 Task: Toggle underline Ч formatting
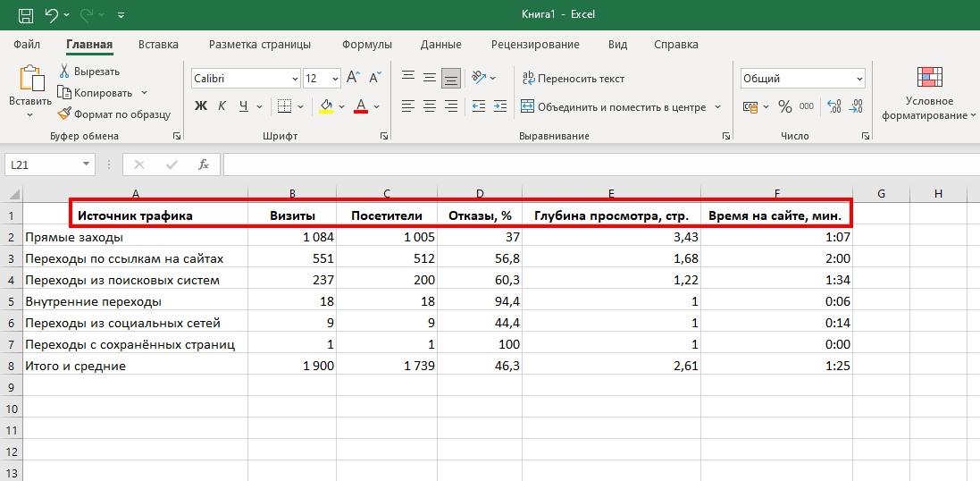click(243, 106)
